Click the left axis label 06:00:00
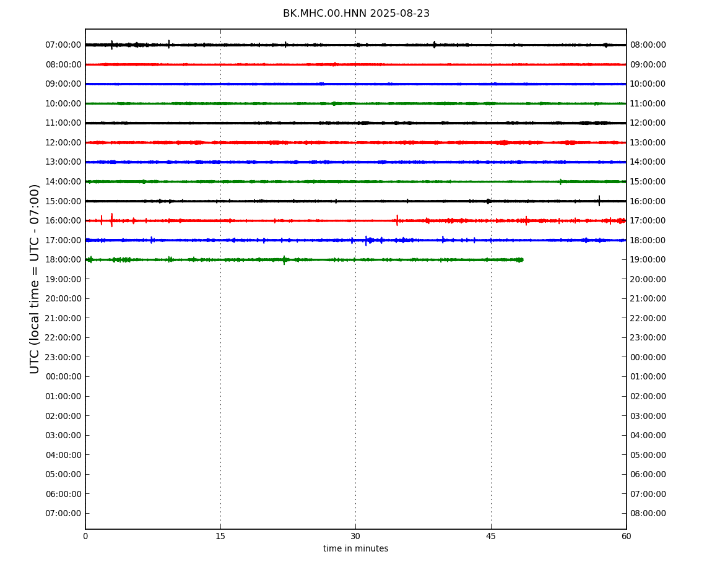This screenshot has width=712, height=588. point(63,494)
